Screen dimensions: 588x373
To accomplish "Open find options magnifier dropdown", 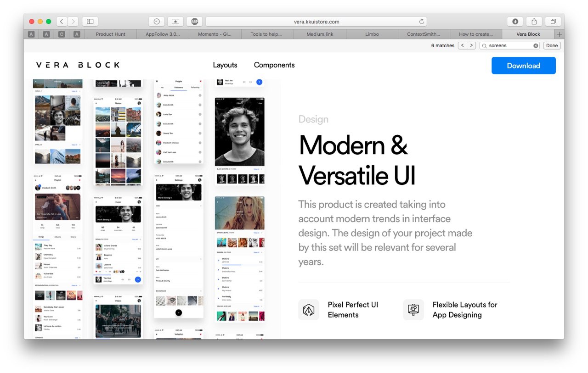I will coord(485,46).
